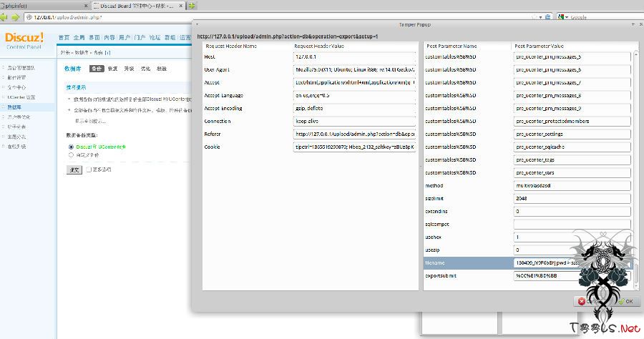Click the site identity globe icon in the address bar

coord(29,17)
